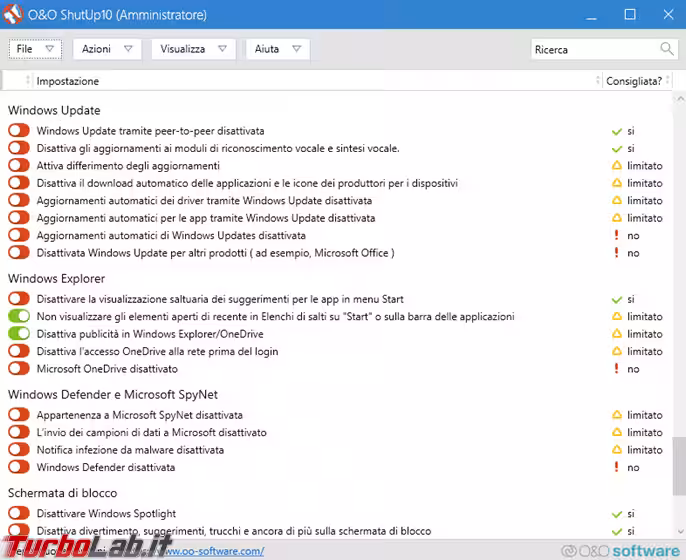Click the red exclamation icon for Aggiornamenti automatici di Windows Updates

coord(616,235)
